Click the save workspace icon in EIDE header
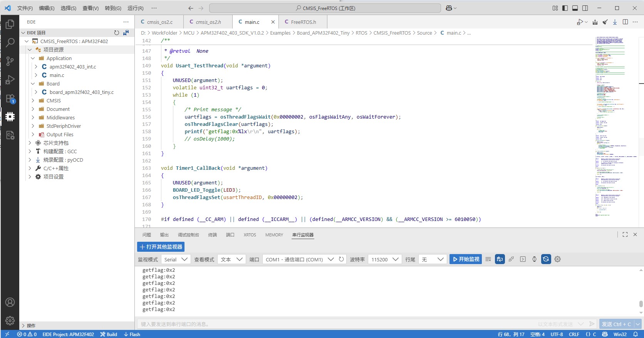The image size is (644, 338). click(126, 33)
